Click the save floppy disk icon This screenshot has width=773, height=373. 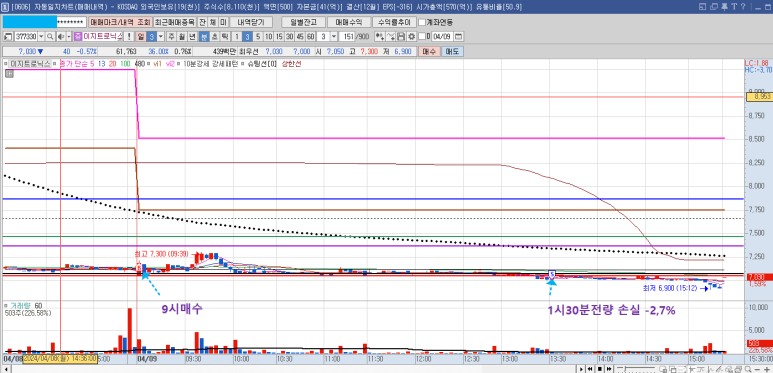coord(401,36)
